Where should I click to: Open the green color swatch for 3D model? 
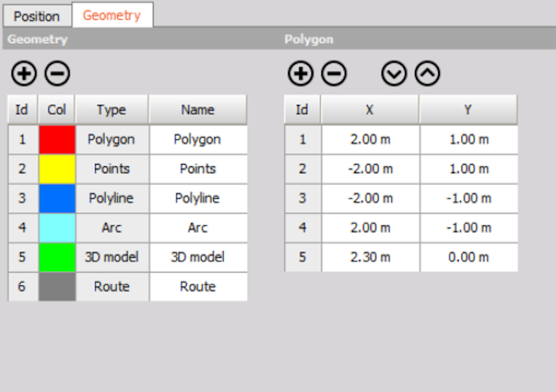point(57,257)
